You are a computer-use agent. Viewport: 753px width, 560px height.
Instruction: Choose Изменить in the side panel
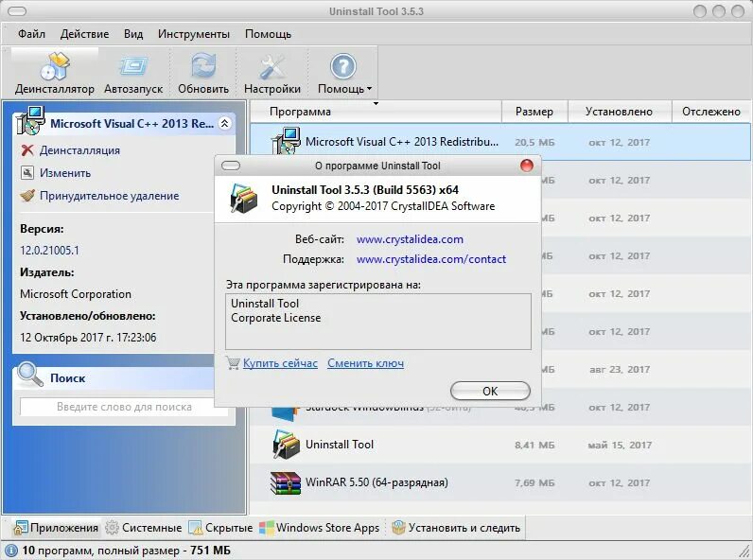65,173
